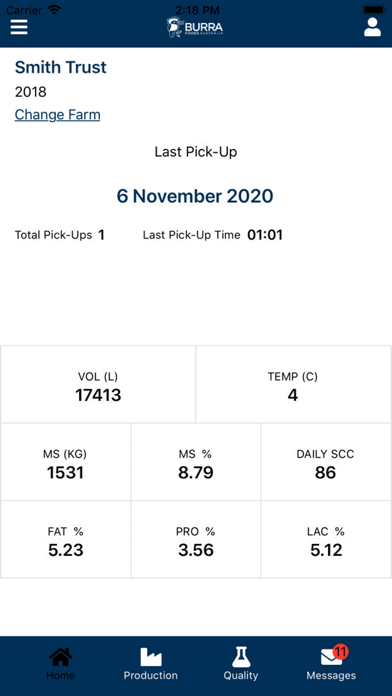Screen dimensions: 392x696
Task: Open the DAILY SCC 86 tile
Action: [x=326, y=462]
